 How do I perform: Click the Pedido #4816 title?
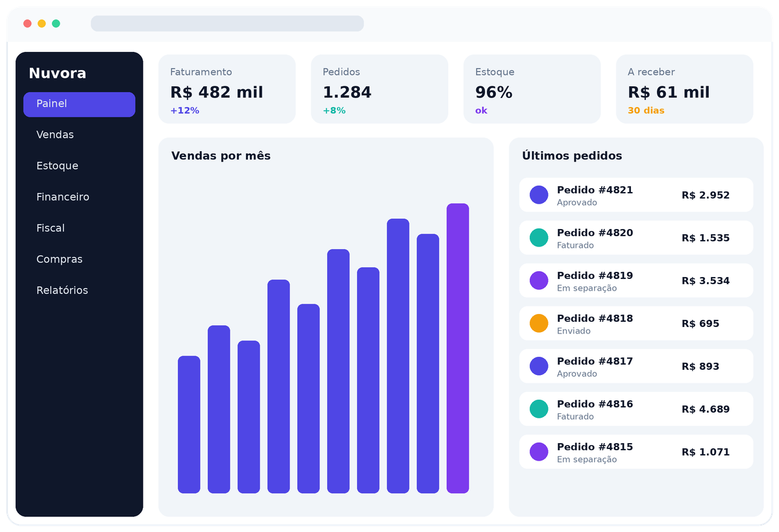(x=595, y=404)
